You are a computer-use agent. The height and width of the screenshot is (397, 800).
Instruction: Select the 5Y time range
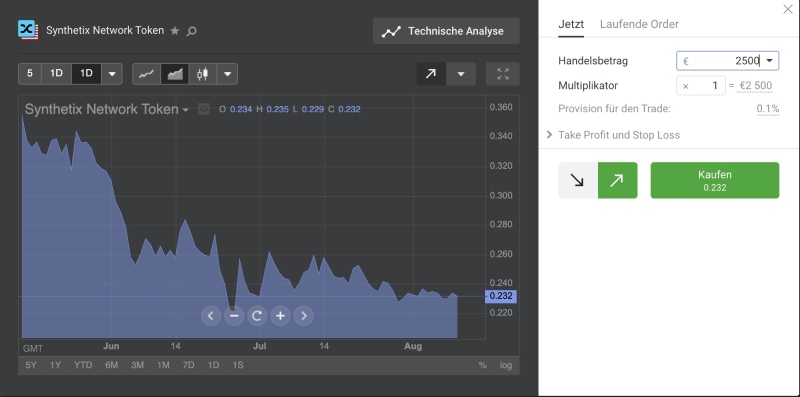[31, 365]
